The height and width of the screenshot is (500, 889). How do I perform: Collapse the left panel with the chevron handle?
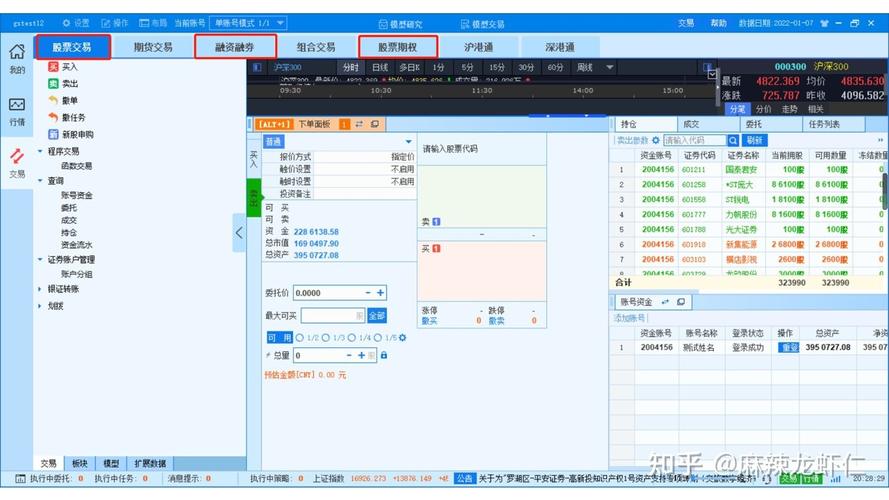click(x=239, y=232)
